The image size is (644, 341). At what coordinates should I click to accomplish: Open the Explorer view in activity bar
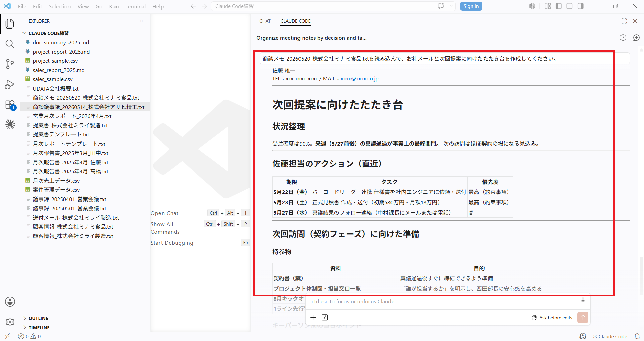pos(10,23)
